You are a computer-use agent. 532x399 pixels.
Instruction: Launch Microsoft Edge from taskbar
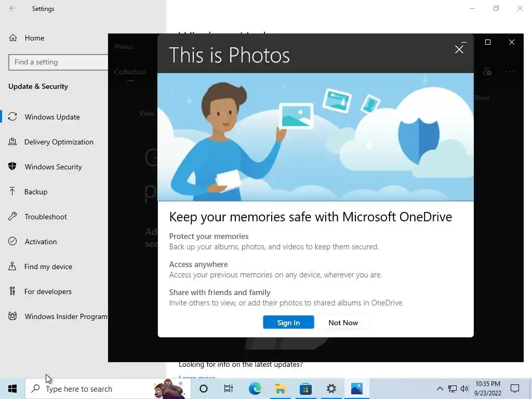[255, 389]
